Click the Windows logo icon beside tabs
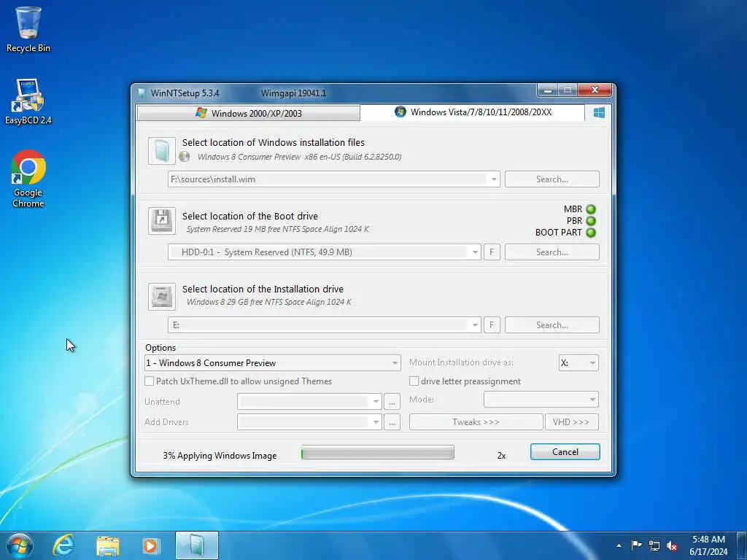 click(x=600, y=112)
